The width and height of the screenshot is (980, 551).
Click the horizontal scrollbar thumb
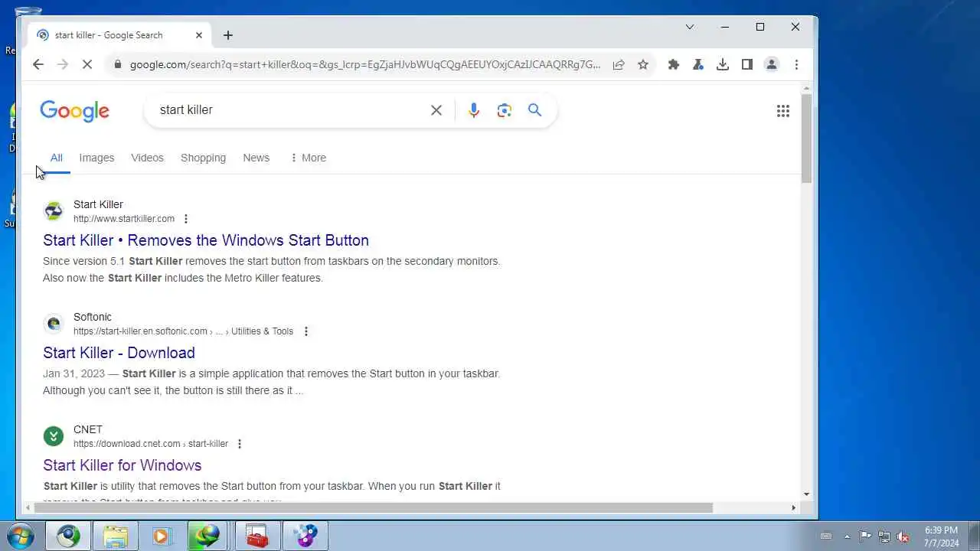coord(374,507)
